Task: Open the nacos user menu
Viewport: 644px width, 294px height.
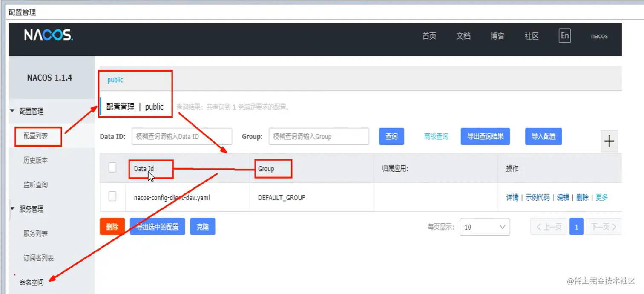Action: coord(599,36)
